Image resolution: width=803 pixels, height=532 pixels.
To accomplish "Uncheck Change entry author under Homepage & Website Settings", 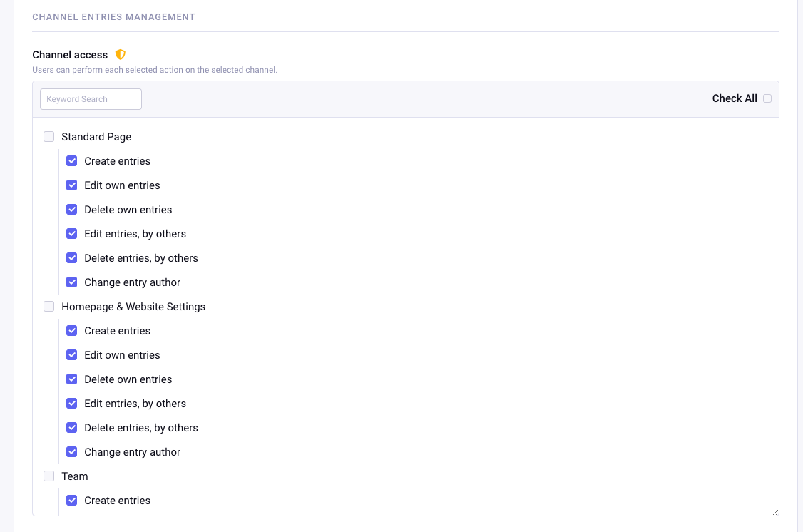I will coord(72,452).
